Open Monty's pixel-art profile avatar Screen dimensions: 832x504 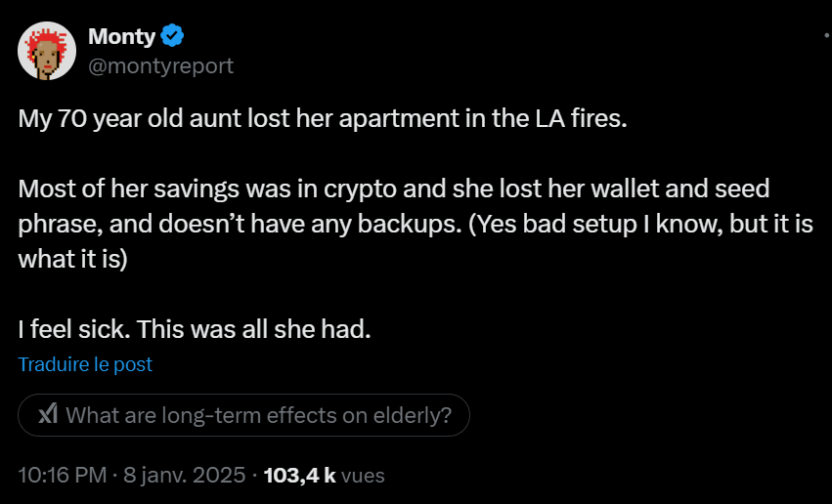click(x=47, y=51)
